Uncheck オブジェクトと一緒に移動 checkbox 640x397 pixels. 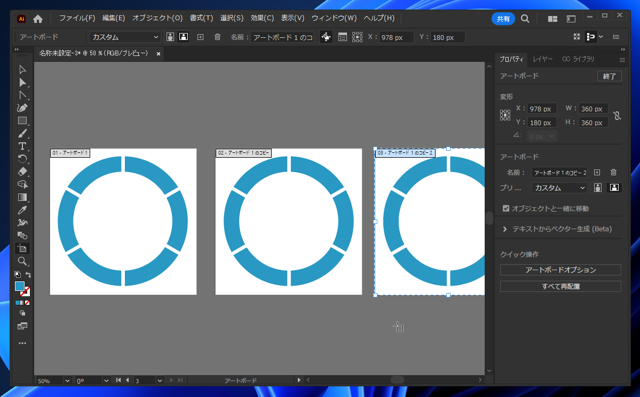[x=506, y=208]
